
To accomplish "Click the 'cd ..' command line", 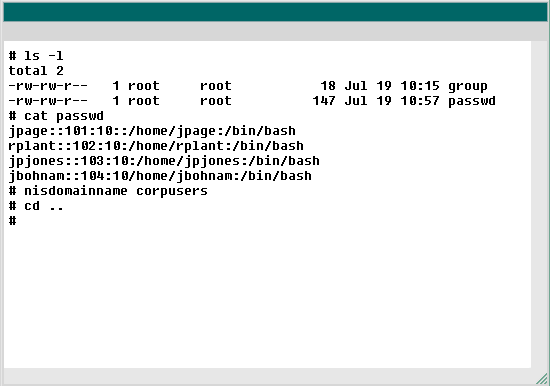I will (36, 206).
